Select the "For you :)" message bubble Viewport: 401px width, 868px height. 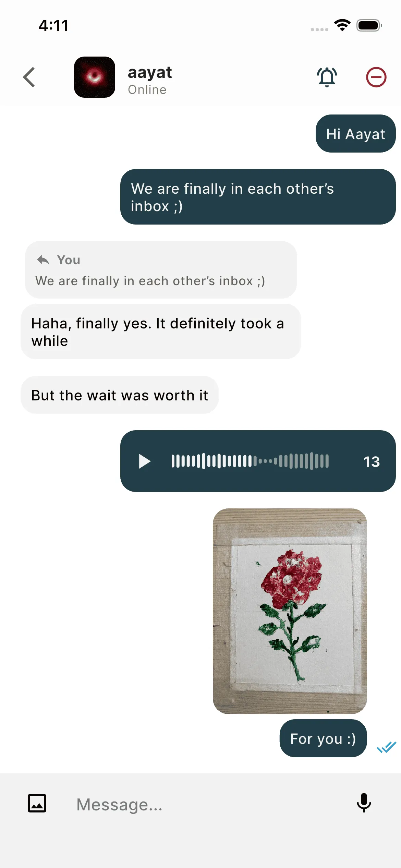tap(323, 738)
